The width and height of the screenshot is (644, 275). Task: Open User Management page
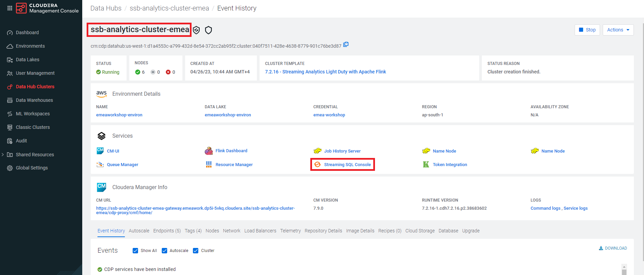point(35,73)
